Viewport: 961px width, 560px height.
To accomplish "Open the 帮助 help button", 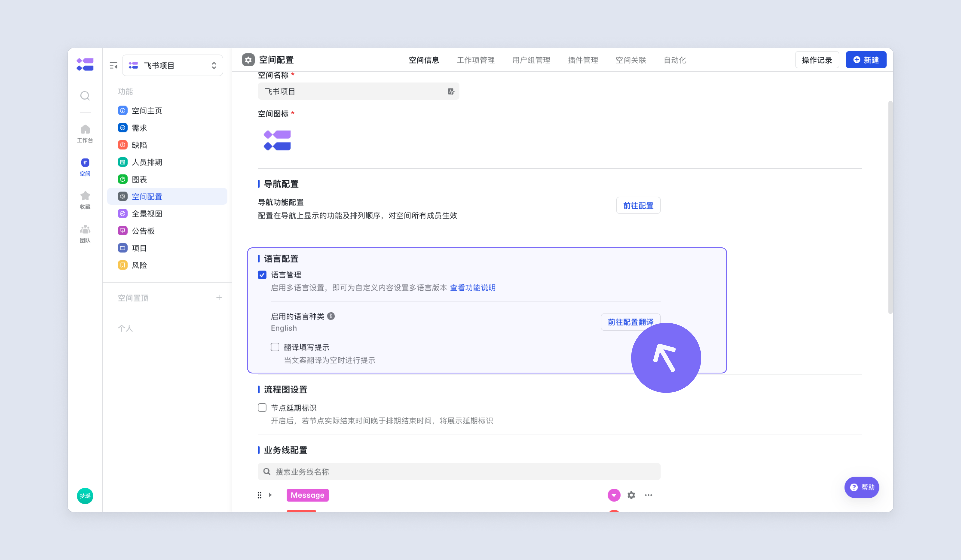I will click(862, 487).
